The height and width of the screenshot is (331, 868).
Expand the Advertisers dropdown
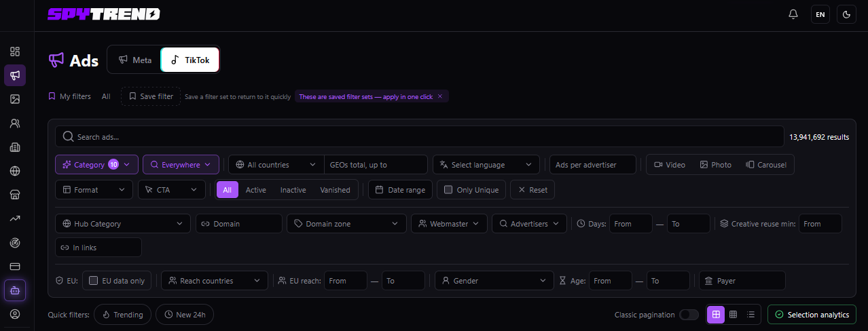(x=529, y=224)
